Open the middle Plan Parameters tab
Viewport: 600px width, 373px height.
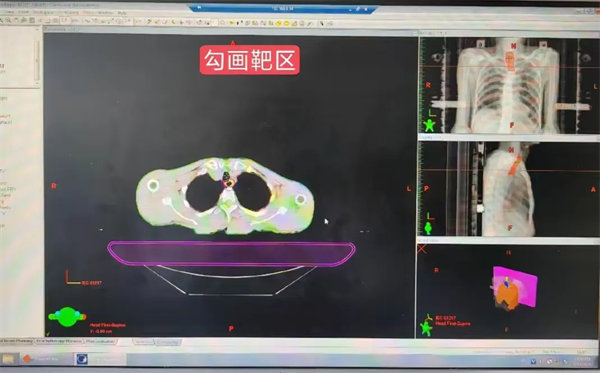click(59, 341)
